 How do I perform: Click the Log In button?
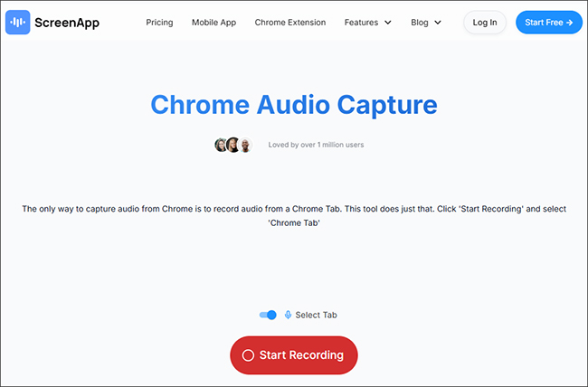[485, 23]
